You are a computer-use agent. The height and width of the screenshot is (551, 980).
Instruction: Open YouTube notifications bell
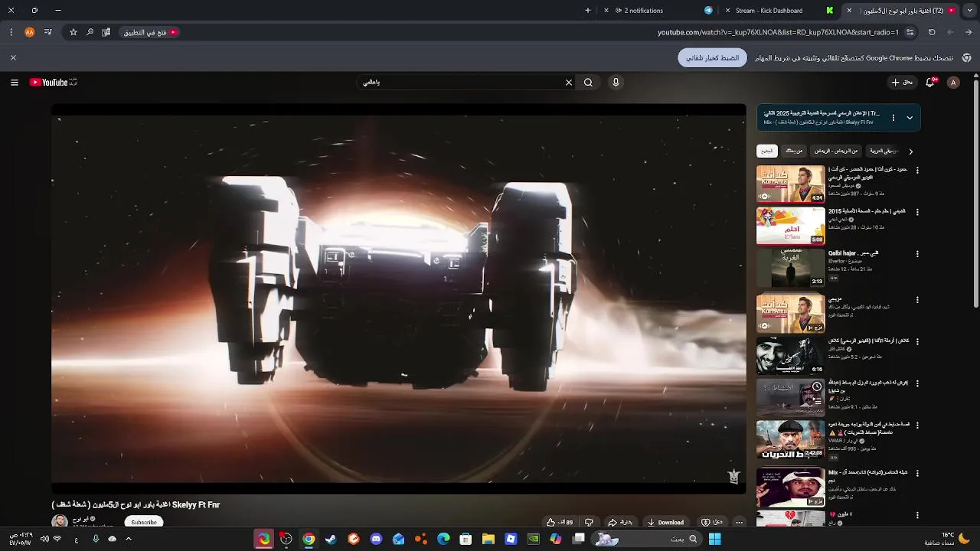click(931, 83)
